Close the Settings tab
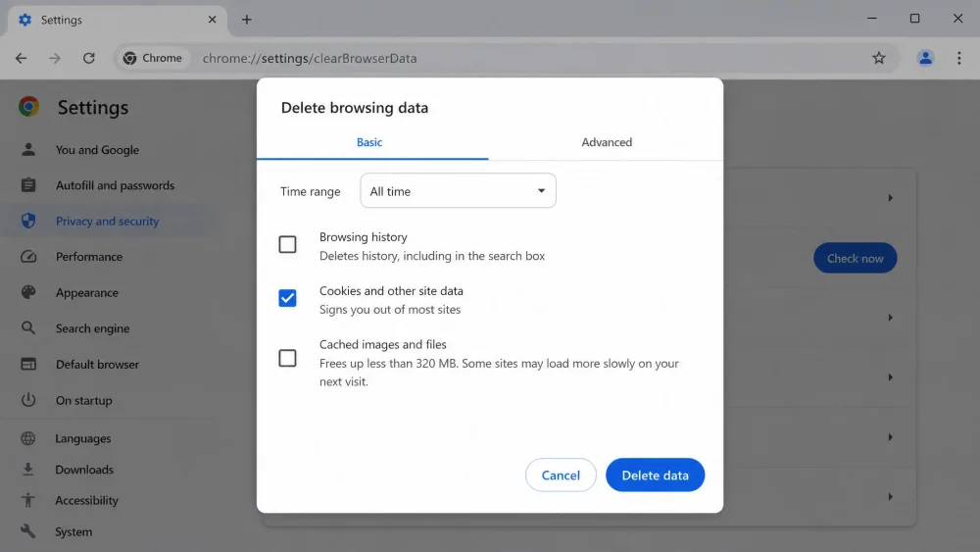The image size is (980, 552). coord(212,20)
